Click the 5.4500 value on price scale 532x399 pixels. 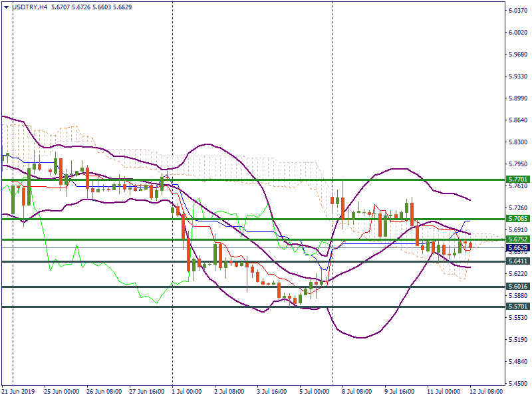point(517,384)
